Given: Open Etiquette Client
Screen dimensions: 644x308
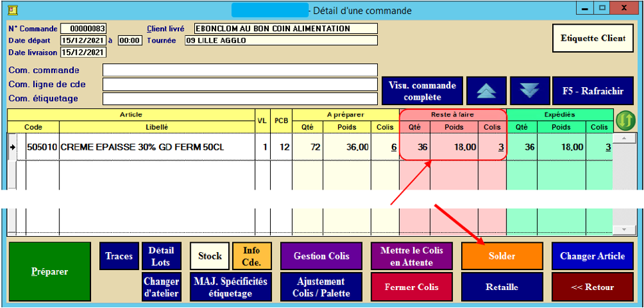Looking at the screenshot, I should (593, 39).
